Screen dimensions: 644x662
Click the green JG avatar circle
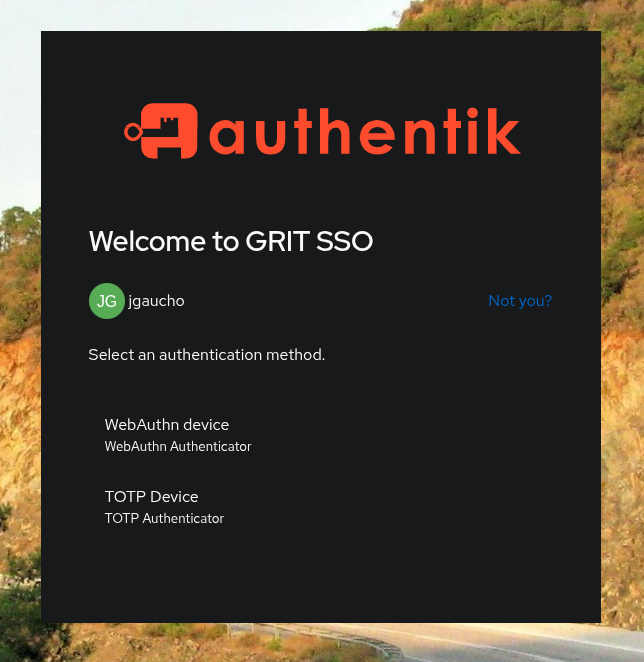[106, 301]
